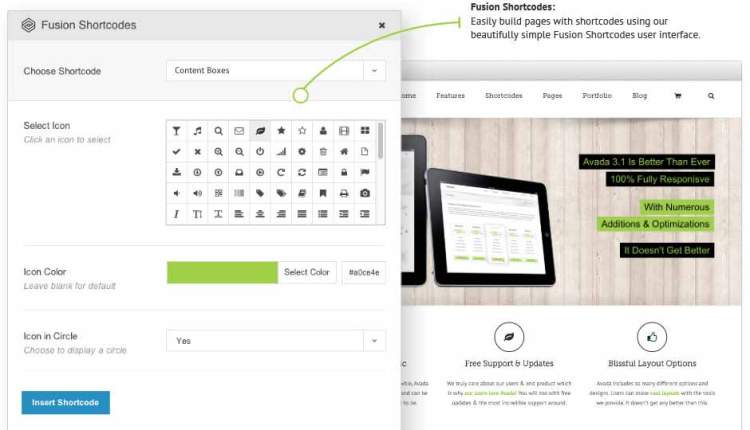Pick the filled star icon
The height and width of the screenshot is (430, 750).
click(281, 131)
